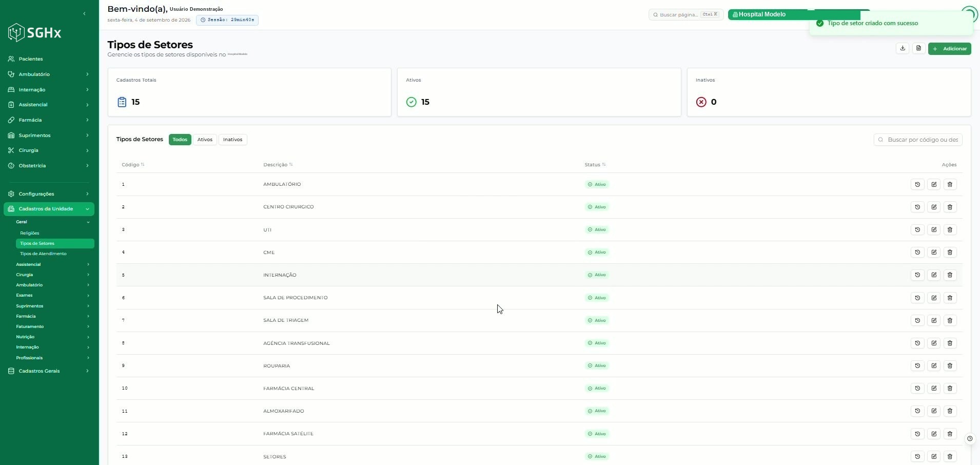Image resolution: width=980 pixels, height=465 pixels.
Task: Click the Buscar página search field
Action: (x=686, y=14)
